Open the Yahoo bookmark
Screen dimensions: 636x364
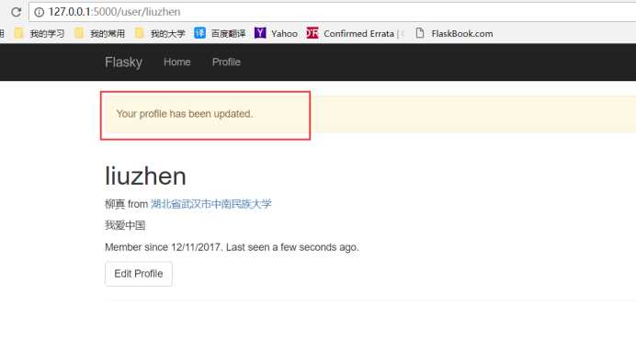276,33
